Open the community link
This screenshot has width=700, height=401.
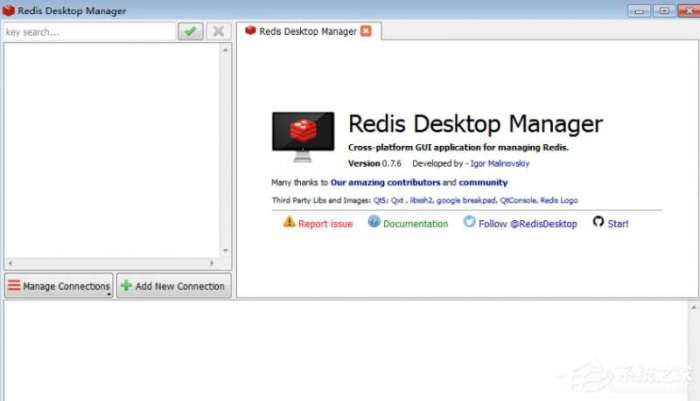(483, 182)
